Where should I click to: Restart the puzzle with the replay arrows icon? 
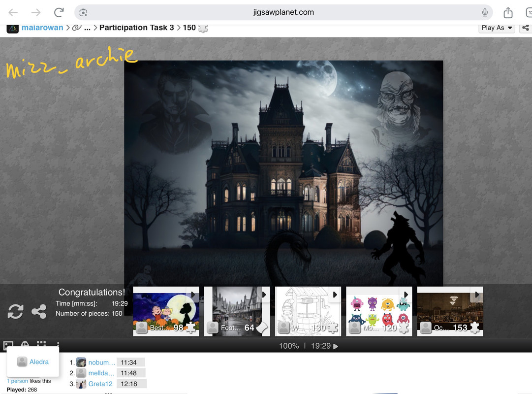pos(16,311)
